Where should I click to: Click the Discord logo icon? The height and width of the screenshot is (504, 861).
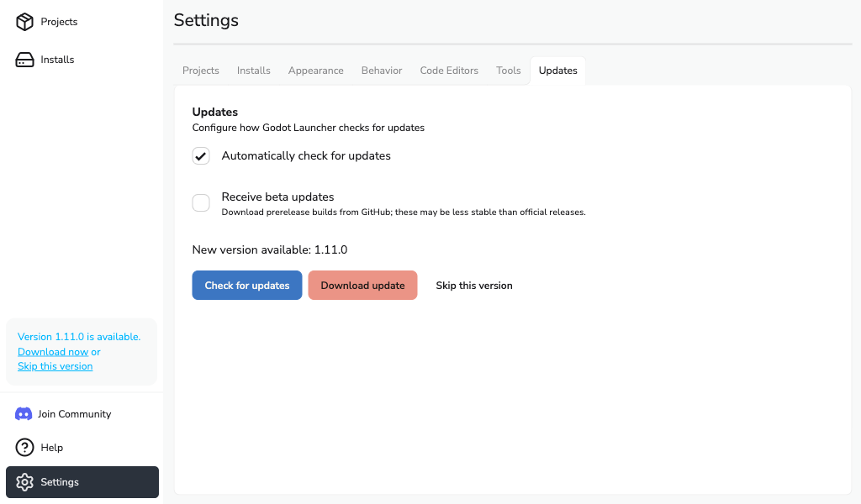click(24, 414)
